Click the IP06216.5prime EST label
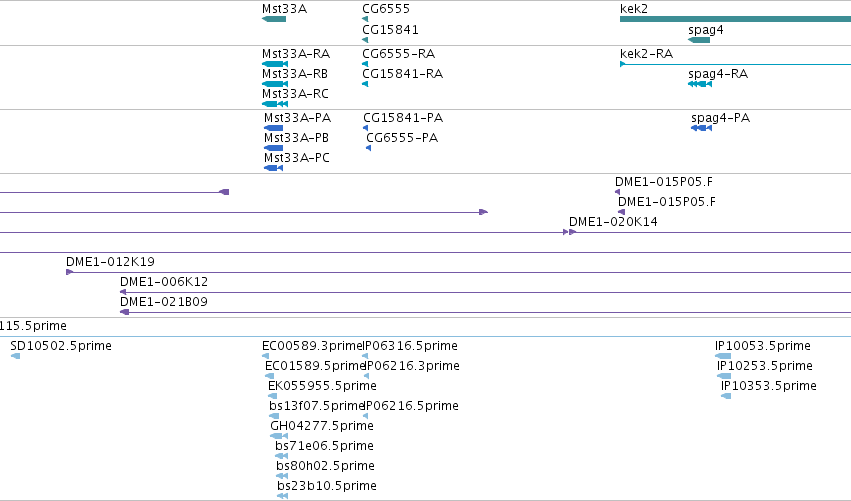This screenshot has height=501, width=851. tap(411, 406)
